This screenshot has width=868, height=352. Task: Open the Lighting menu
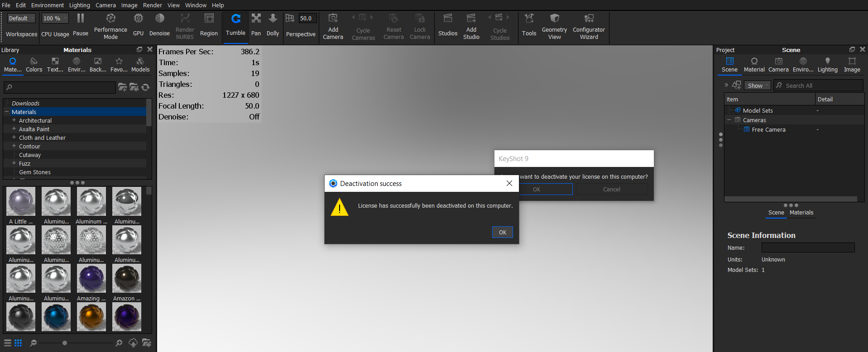pyautogui.click(x=79, y=5)
